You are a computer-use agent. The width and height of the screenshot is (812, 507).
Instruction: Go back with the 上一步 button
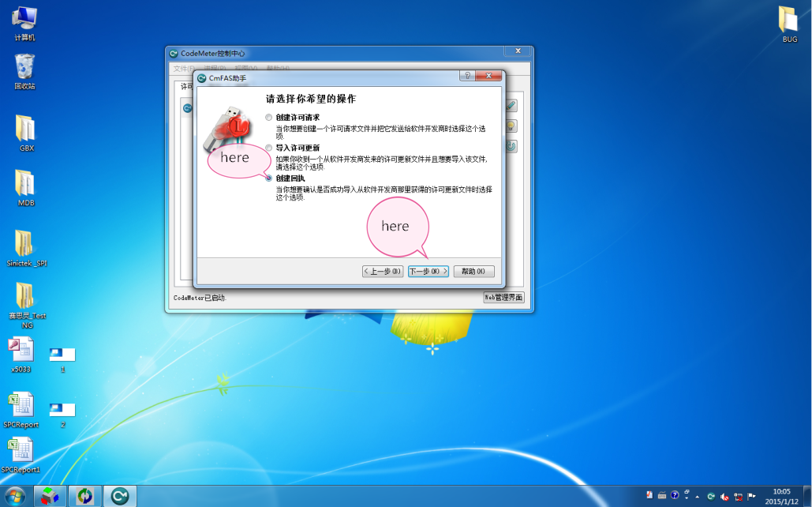(x=383, y=272)
